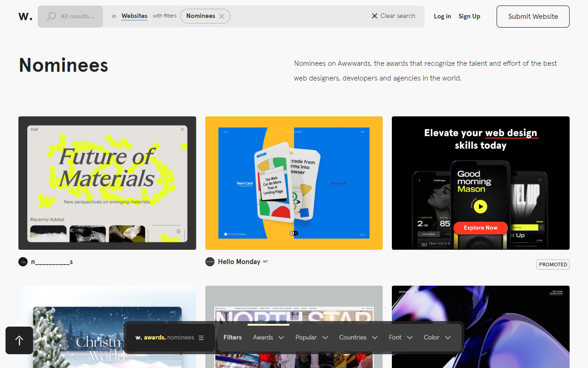Open the Filters panel

(x=232, y=337)
